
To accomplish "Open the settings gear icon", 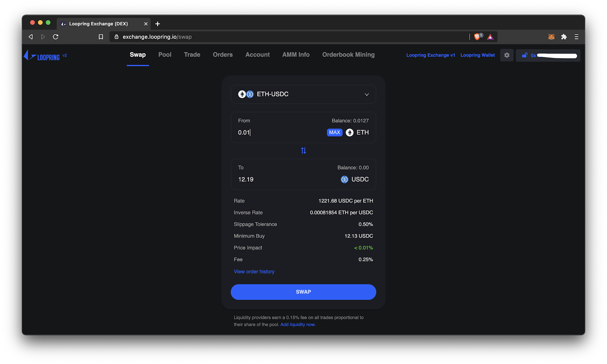I will tap(507, 55).
